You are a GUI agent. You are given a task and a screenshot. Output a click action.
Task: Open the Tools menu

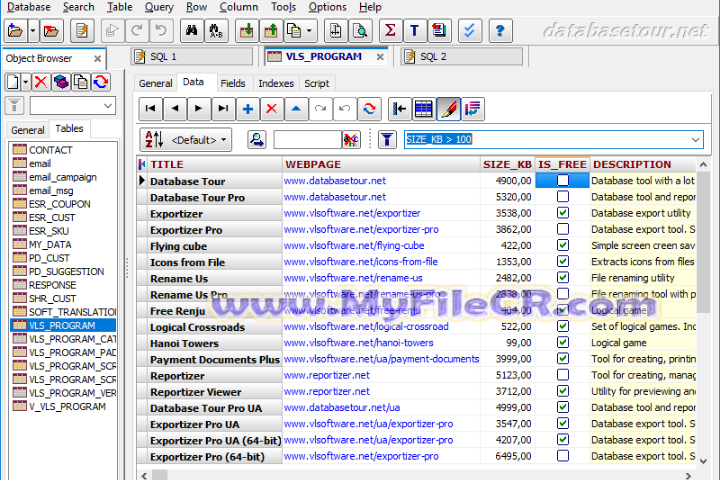tap(283, 7)
